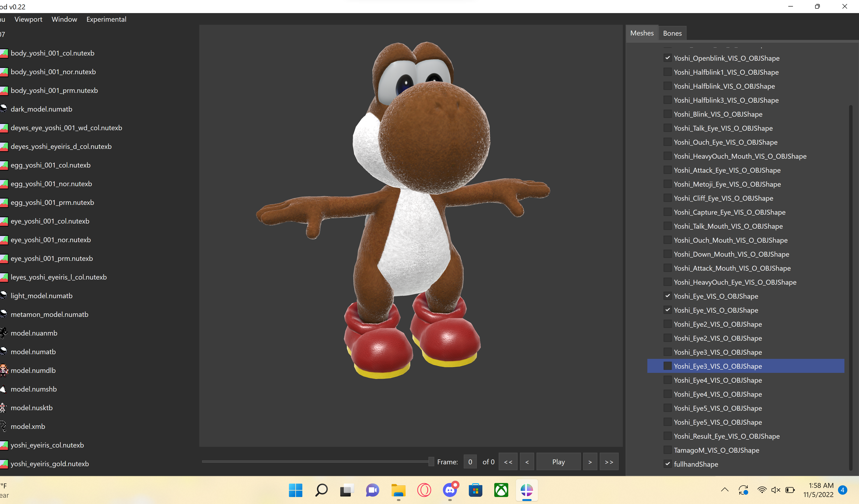The width and height of the screenshot is (859, 504).
Task: Check Yoshi_Talk_Mouth_VIS_O_OBJShape box
Action: coord(667,226)
